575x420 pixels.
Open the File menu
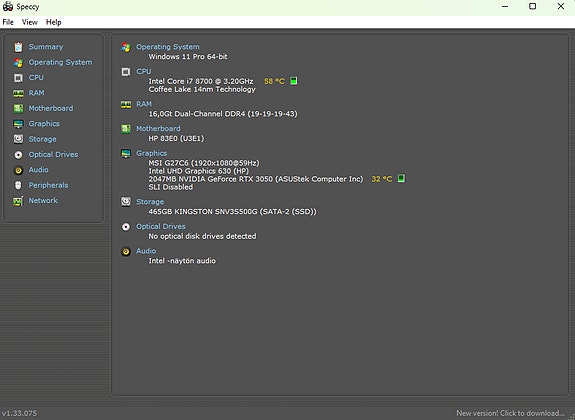[8, 22]
